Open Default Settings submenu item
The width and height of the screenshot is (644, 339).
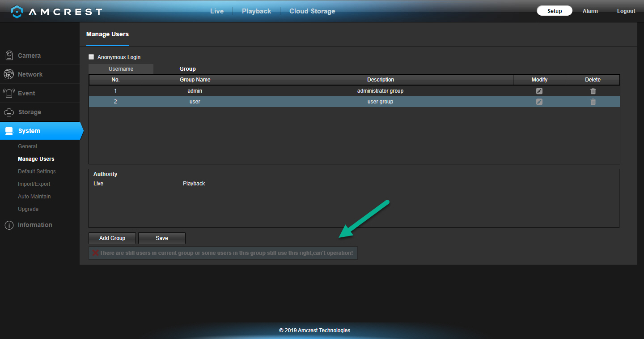37,172
